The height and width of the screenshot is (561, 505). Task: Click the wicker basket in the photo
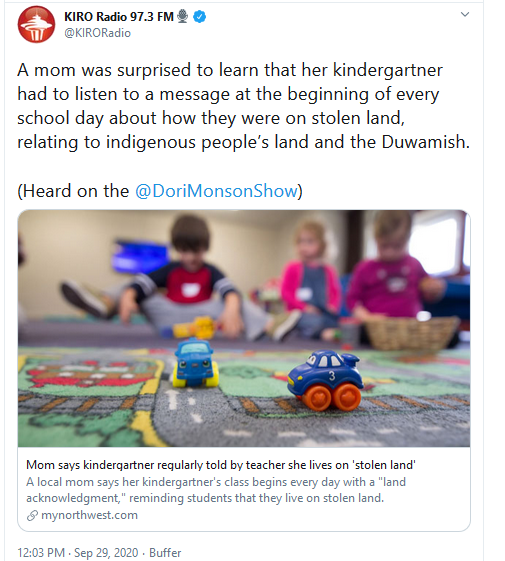pyautogui.click(x=411, y=332)
